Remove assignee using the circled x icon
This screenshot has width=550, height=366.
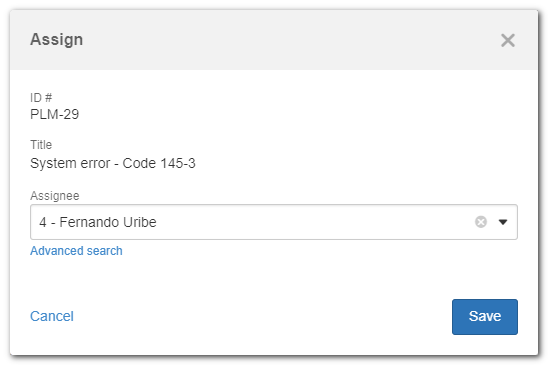(481, 222)
